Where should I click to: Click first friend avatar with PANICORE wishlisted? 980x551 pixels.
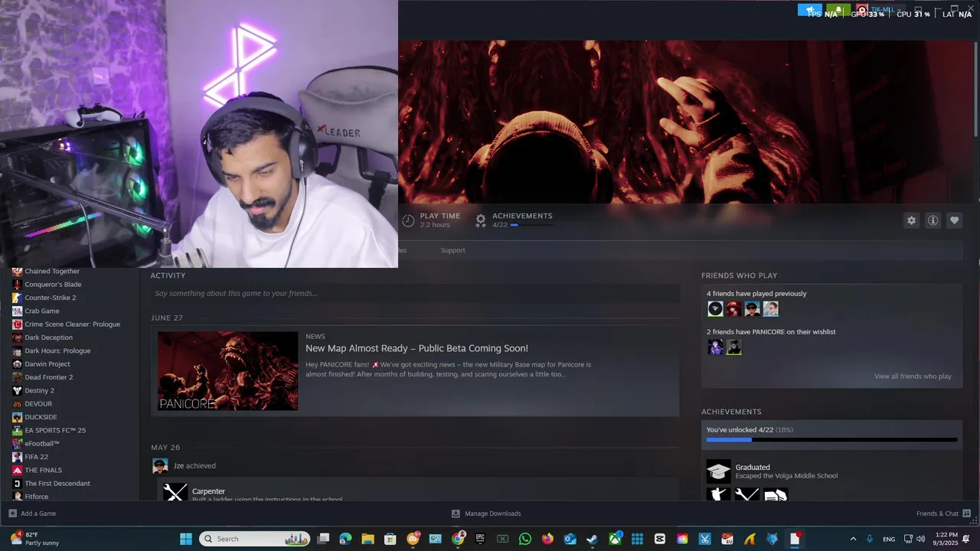tap(715, 347)
